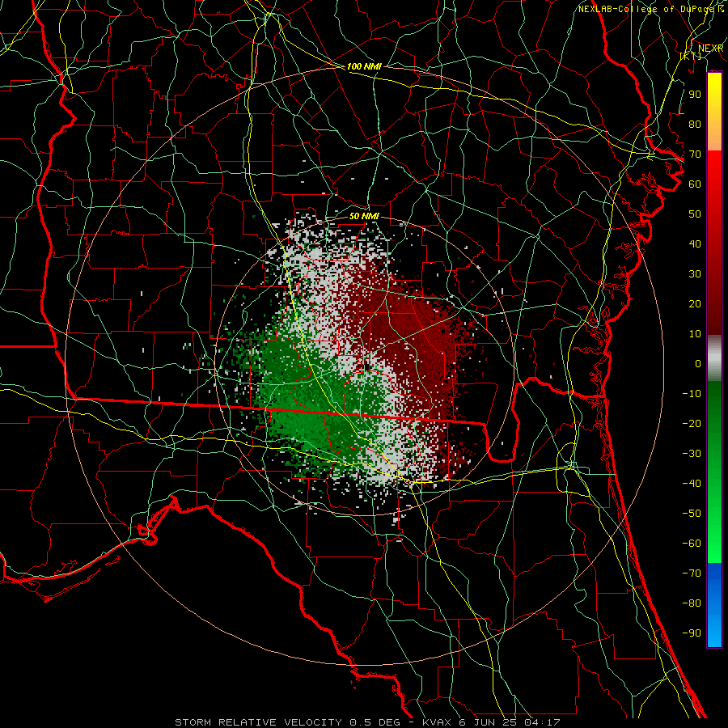Select the 80 value on the velocity scale
The image size is (728, 728).
tap(695, 124)
